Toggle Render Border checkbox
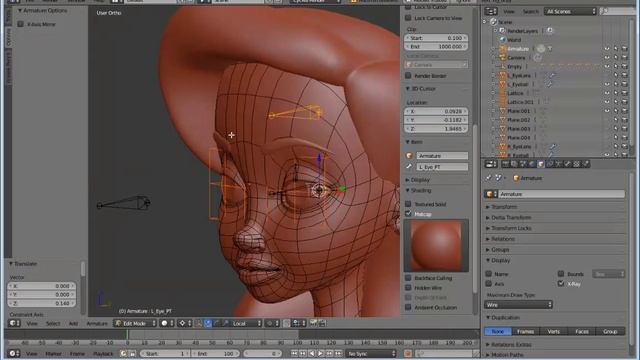This screenshot has width=640, height=360. coord(408,76)
